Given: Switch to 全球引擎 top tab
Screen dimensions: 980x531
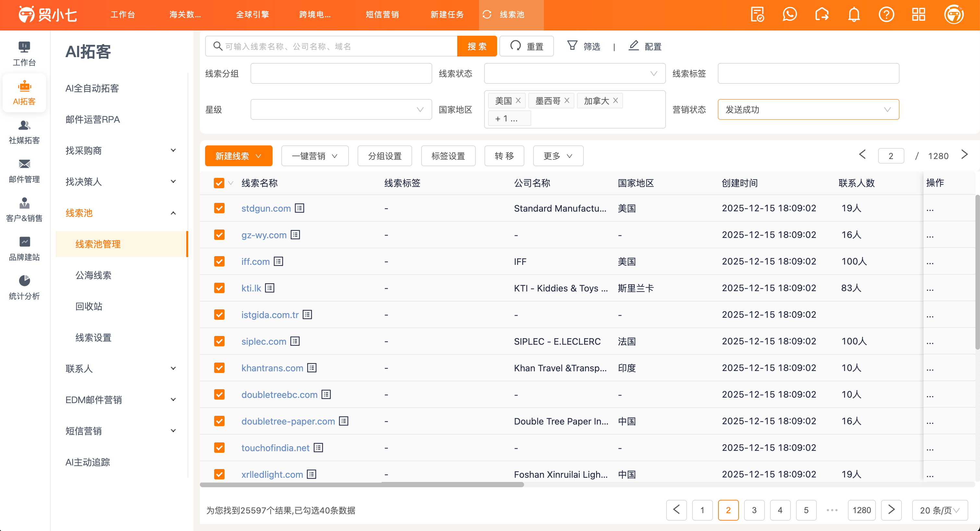Looking at the screenshot, I should click(252, 15).
